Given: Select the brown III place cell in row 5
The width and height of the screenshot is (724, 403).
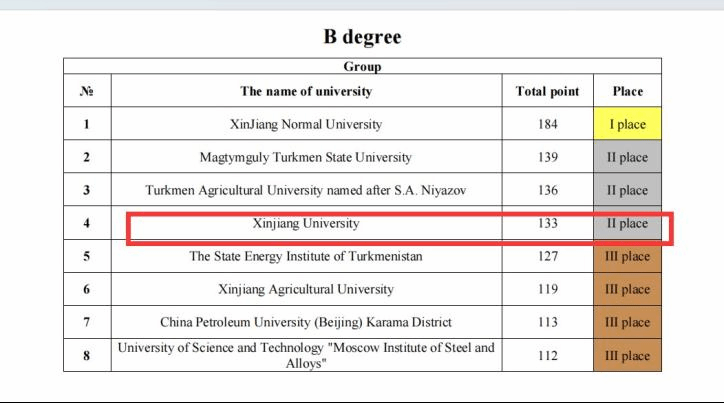Looking at the screenshot, I should [627, 256].
